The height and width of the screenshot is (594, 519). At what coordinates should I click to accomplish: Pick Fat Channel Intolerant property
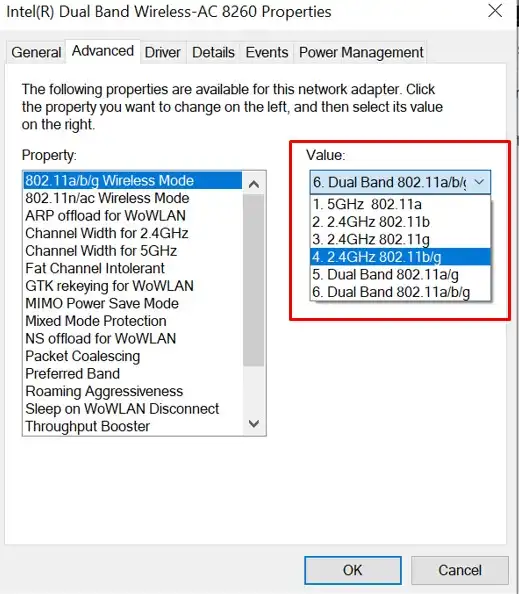(133, 268)
